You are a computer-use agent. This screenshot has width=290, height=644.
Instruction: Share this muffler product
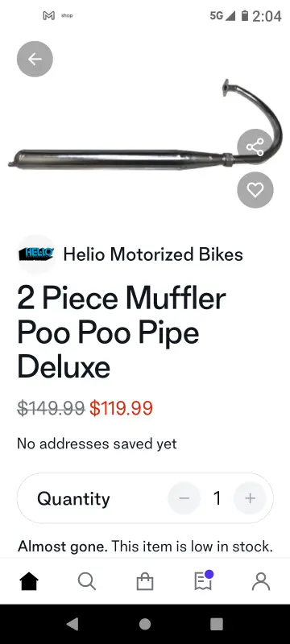tap(255, 147)
